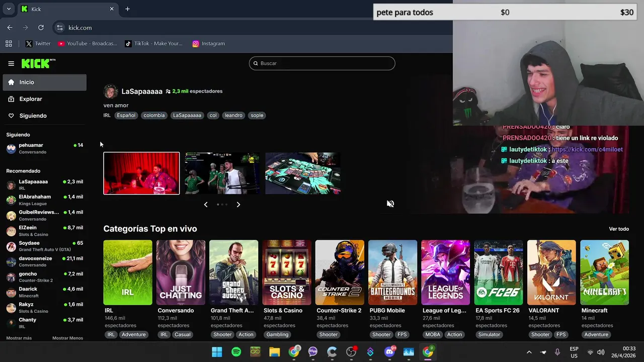Select the card game stream thumbnail

pyautogui.click(x=303, y=173)
